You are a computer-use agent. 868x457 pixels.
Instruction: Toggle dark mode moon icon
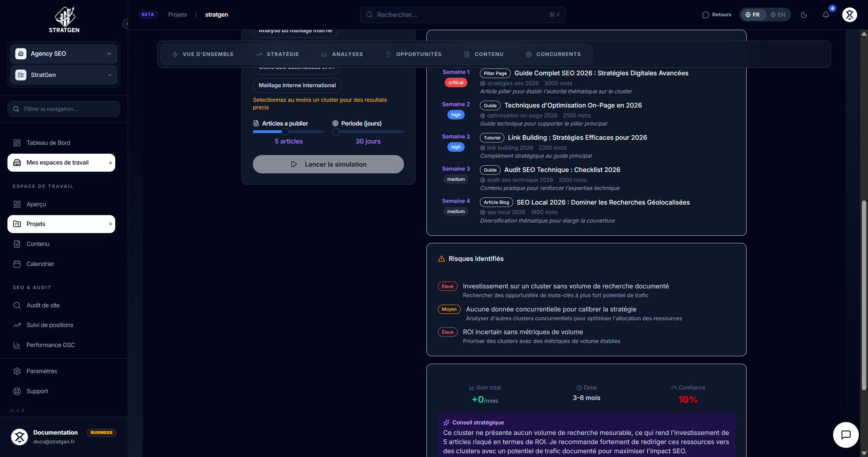coord(804,15)
